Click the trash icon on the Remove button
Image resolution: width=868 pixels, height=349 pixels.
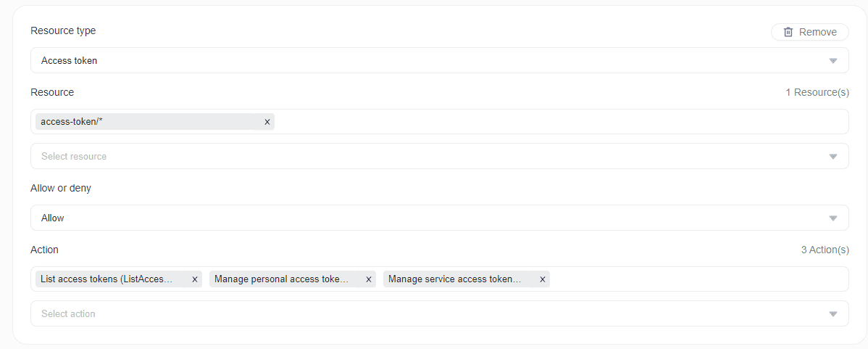click(x=788, y=32)
